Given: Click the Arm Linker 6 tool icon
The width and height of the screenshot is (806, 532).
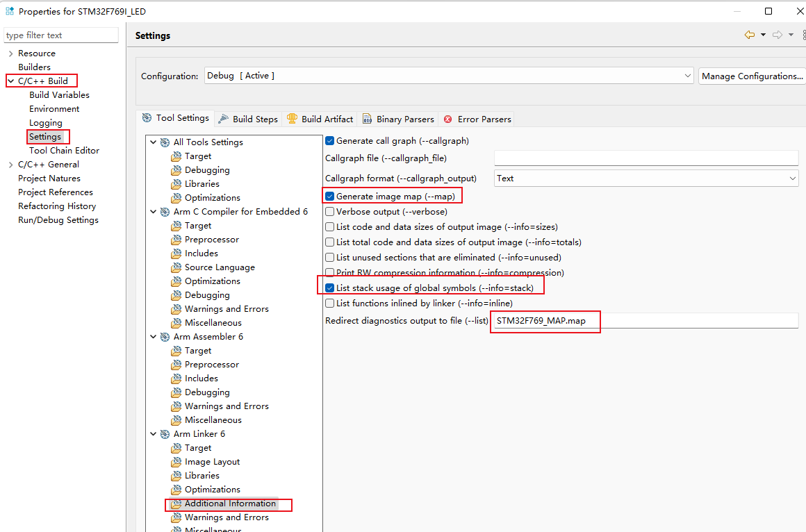Looking at the screenshot, I should [165, 434].
